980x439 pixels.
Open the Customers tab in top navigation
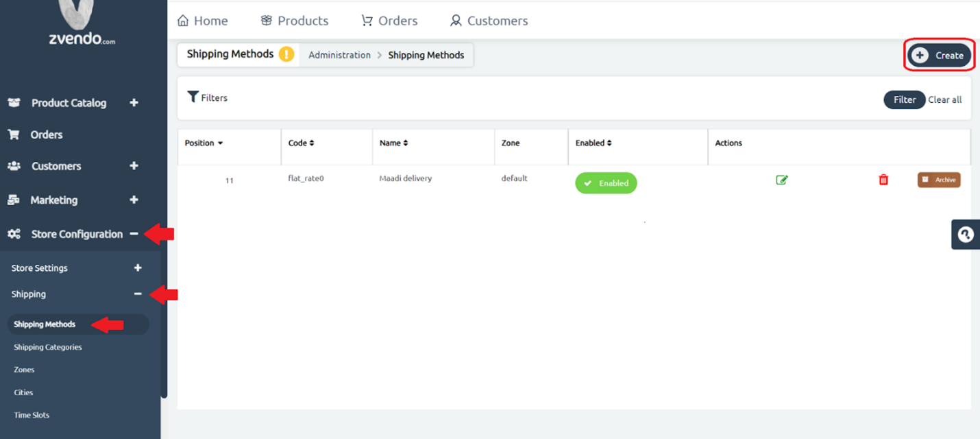pyautogui.click(x=489, y=21)
